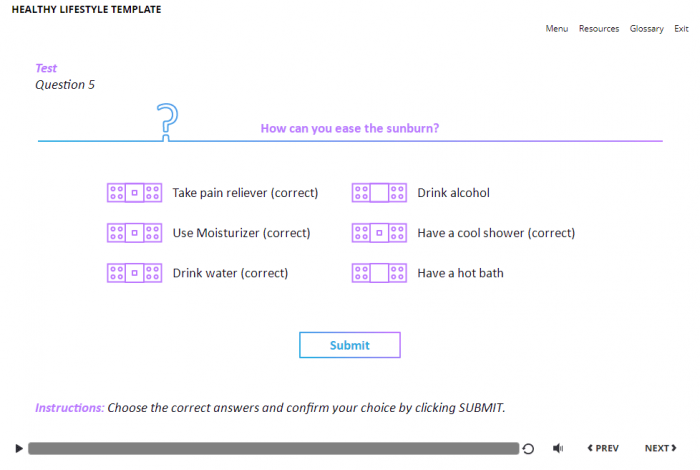The image size is (700, 470).
Task: Mute audio with the speaker icon
Action: pos(558,449)
